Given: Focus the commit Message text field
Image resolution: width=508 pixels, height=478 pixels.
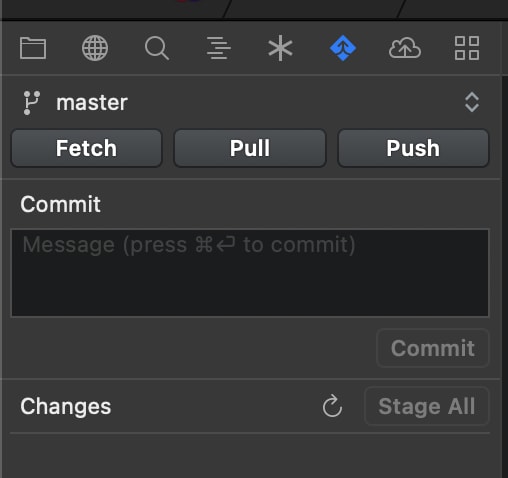Looking at the screenshot, I should 250,273.
